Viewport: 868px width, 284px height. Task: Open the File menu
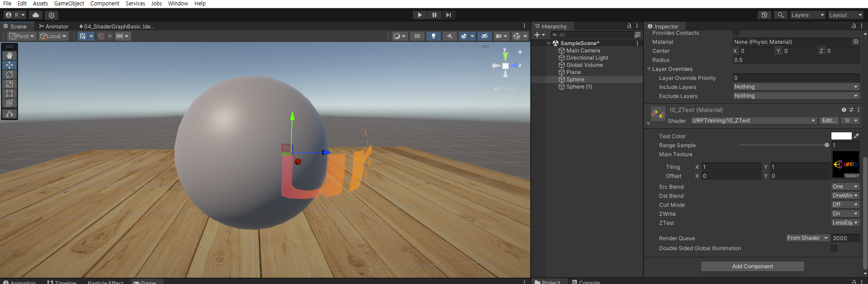click(x=7, y=4)
